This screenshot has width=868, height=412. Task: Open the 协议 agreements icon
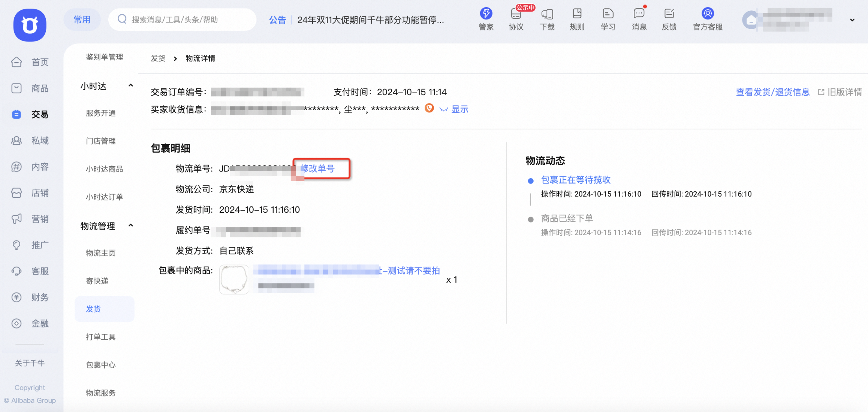point(516,14)
